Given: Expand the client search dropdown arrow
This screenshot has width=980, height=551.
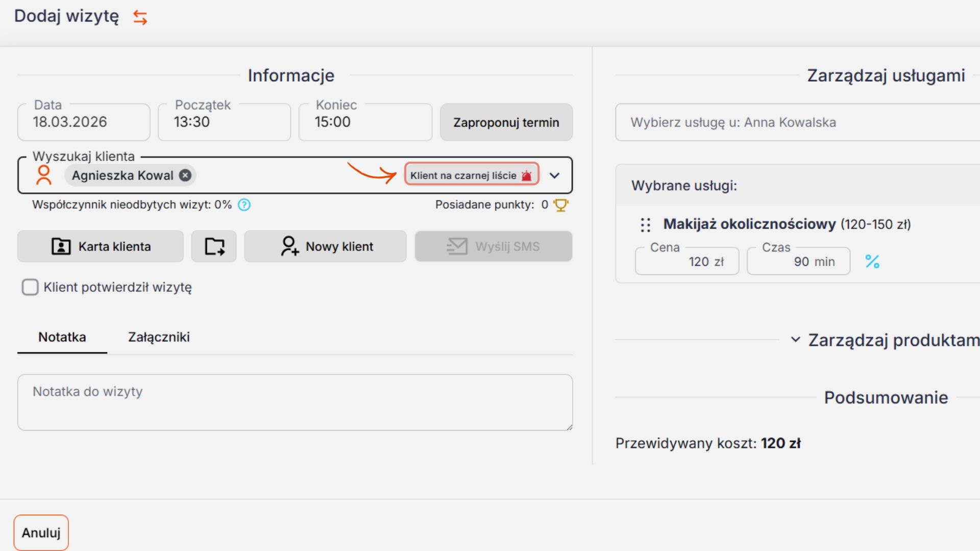Looking at the screenshot, I should coord(554,176).
